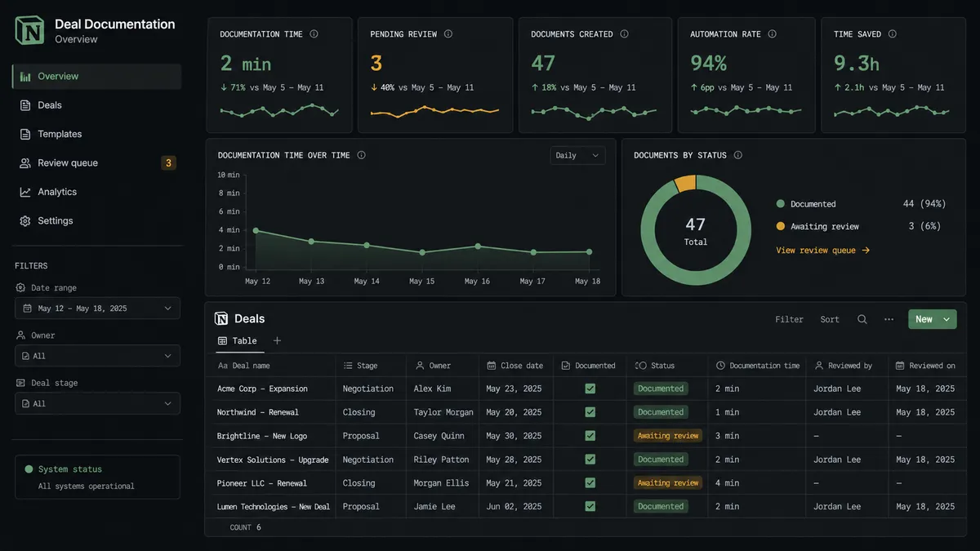Image resolution: width=980 pixels, height=551 pixels.
Task: Click info icon beside Documentation Time Over Time
Action: [x=362, y=155]
